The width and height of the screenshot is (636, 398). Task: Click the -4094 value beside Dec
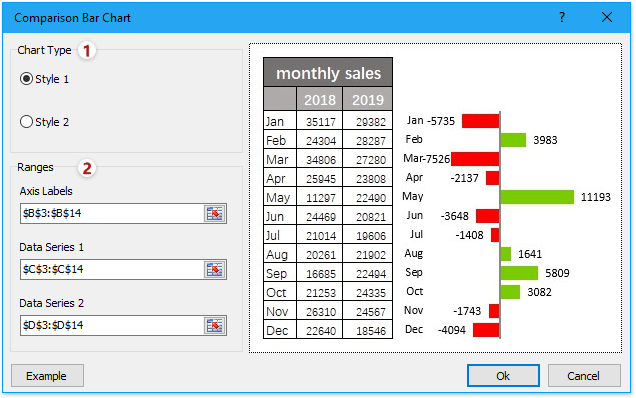[451, 330]
